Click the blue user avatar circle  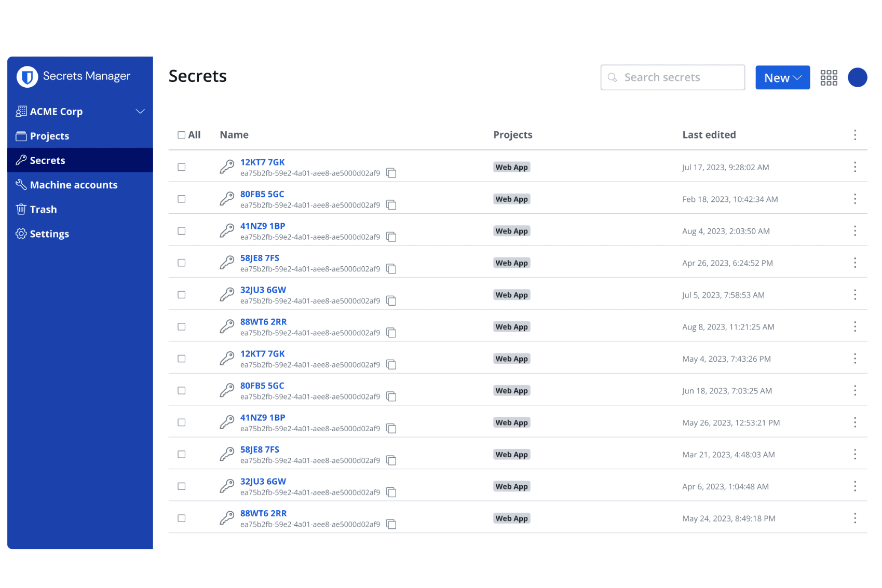point(857,78)
